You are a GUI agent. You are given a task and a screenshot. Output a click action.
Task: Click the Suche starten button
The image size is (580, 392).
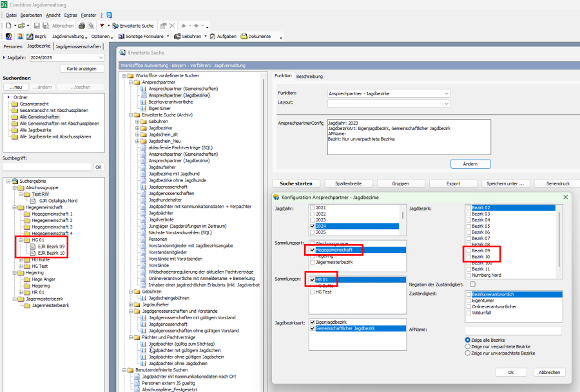point(296,183)
